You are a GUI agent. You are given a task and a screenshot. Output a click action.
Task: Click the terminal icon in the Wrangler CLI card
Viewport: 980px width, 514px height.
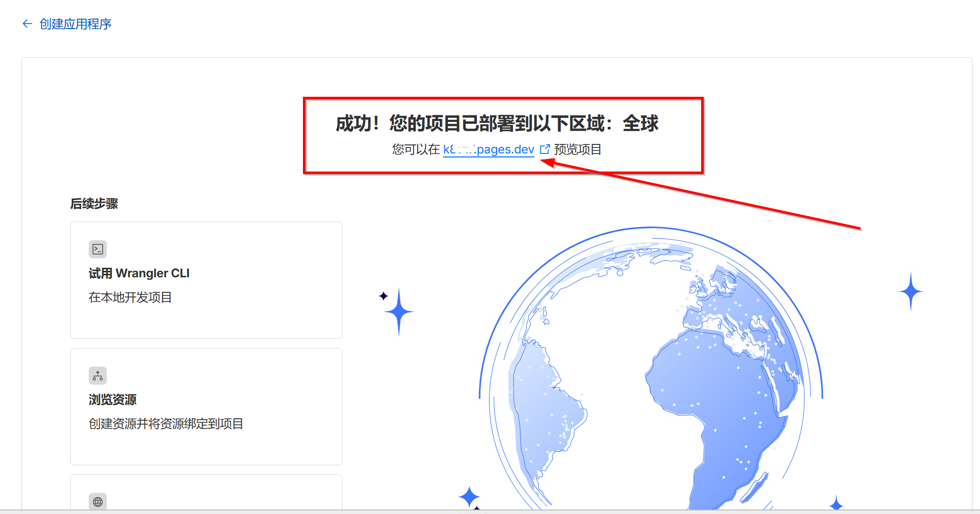coord(98,249)
